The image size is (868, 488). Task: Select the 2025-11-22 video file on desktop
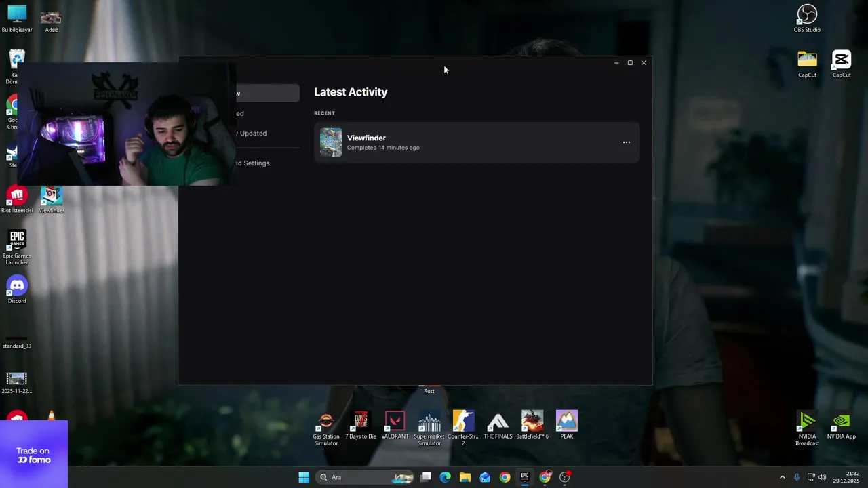17,382
